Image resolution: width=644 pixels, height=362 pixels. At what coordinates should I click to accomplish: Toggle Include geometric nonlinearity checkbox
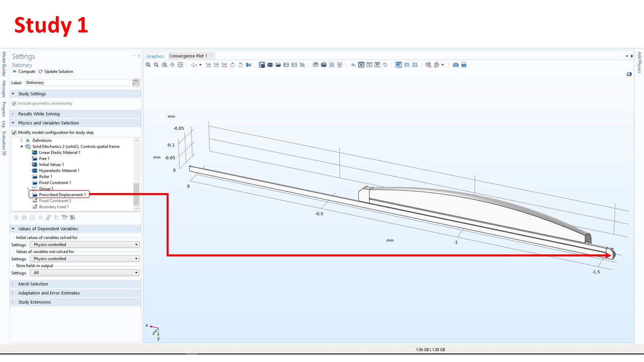point(14,104)
